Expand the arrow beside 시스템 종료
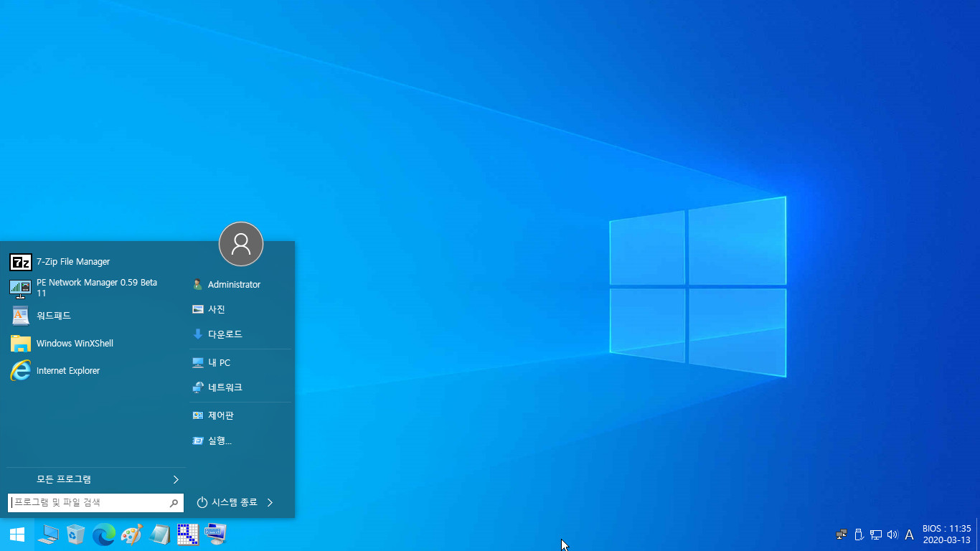 tap(270, 503)
